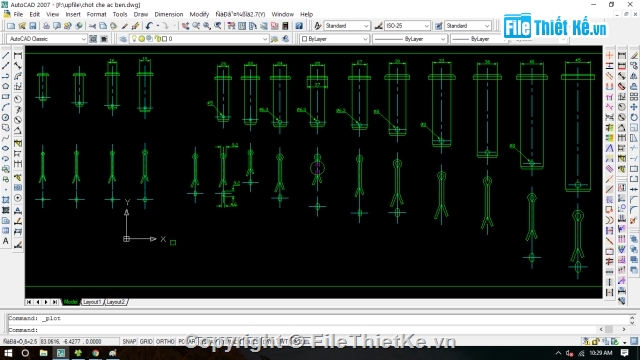Viewport: 640px width, 360px height.
Task: Open the ISO-25 dimension style dropdown
Action: [427, 26]
